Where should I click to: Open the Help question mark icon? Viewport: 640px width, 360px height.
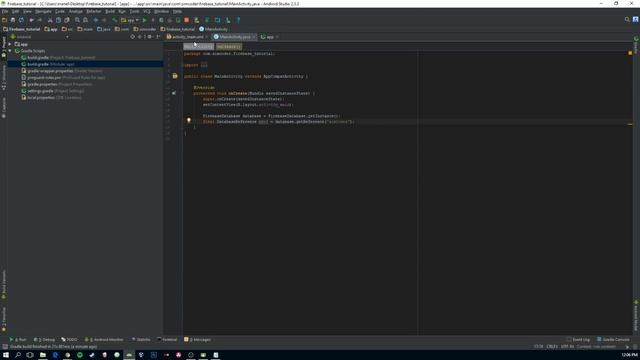pyautogui.click(x=238, y=20)
